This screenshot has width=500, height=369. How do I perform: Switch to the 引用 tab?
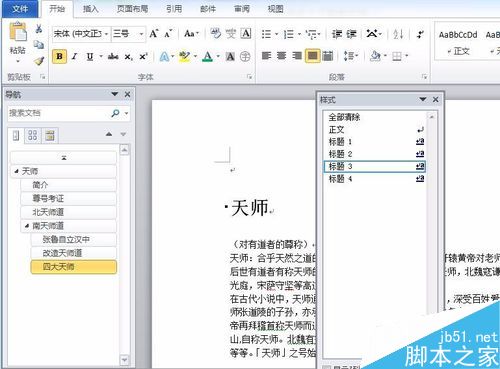tap(174, 9)
